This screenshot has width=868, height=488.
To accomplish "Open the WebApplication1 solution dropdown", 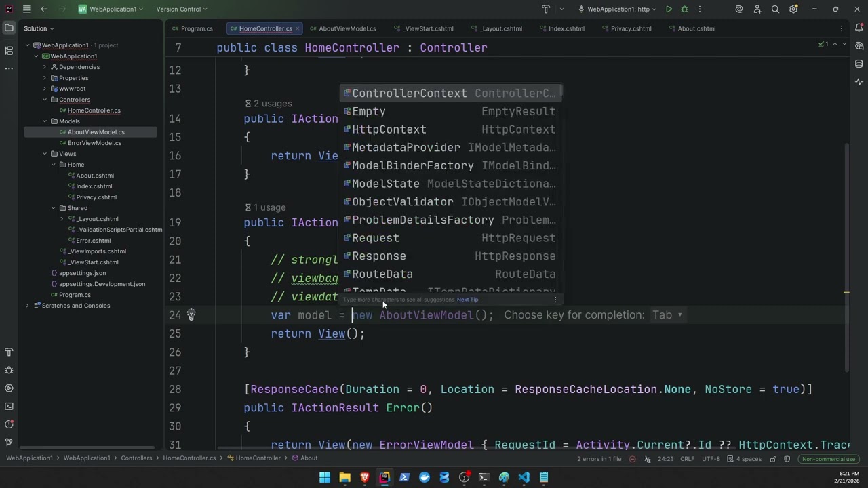I will coord(111,9).
